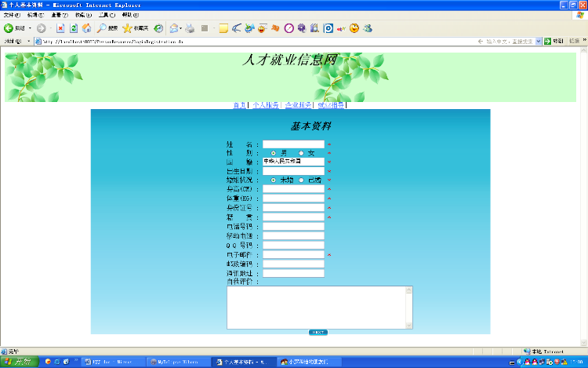Image resolution: width=588 pixels, height=368 pixels.
Task: Open the 首页 (Home) navigation link
Action: [x=240, y=105]
